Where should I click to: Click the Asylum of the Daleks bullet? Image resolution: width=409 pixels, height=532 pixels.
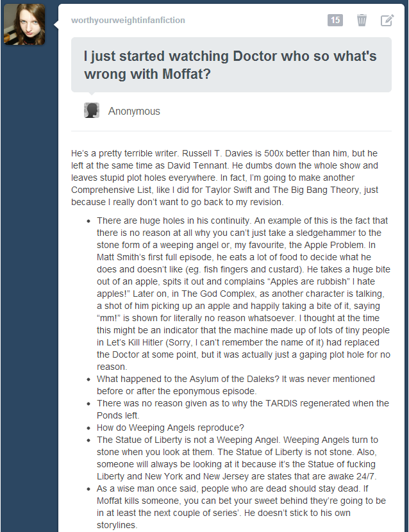pos(236,385)
